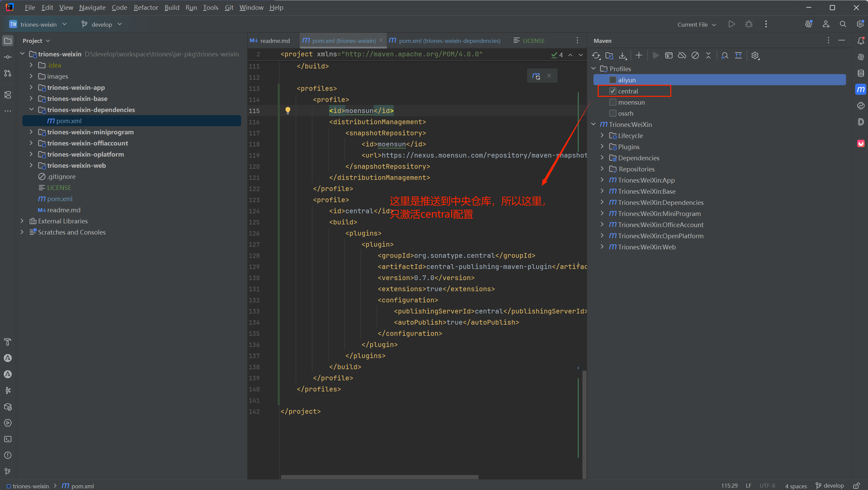The height and width of the screenshot is (490, 868).
Task: Open the Navigate menu
Action: pyautogui.click(x=92, y=7)
